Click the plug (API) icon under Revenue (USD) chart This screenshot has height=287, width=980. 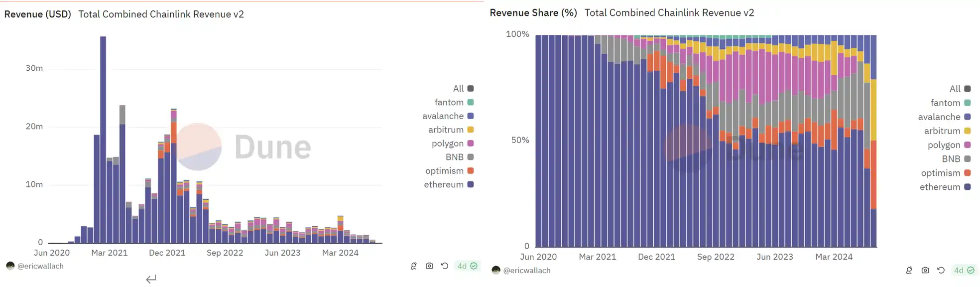(413, 266)
